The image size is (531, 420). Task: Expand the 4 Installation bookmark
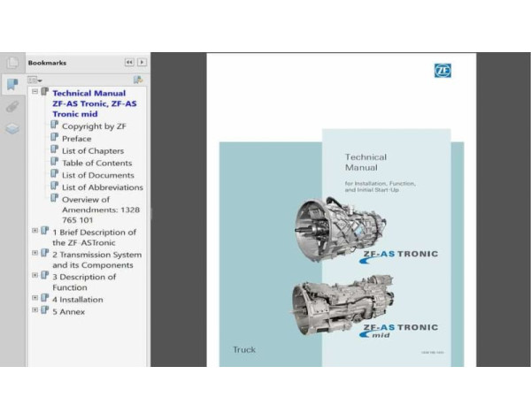35,298
